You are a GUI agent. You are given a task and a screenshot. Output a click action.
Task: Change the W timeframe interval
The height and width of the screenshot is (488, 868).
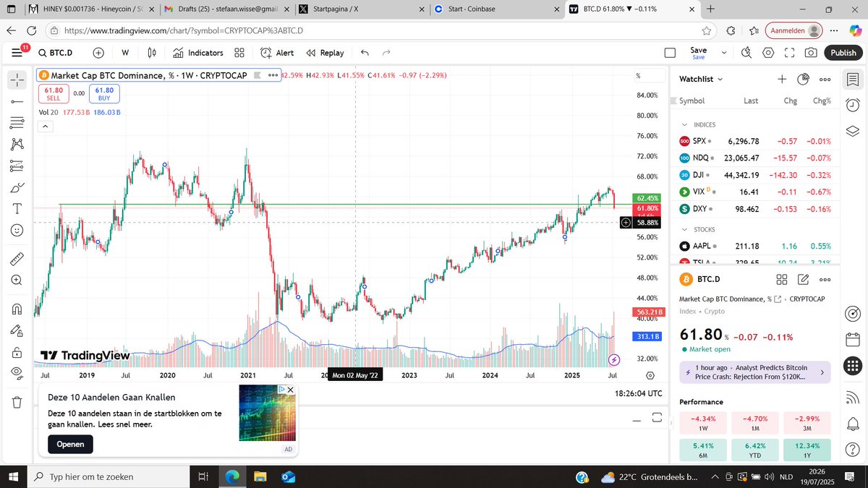[125, 53]
